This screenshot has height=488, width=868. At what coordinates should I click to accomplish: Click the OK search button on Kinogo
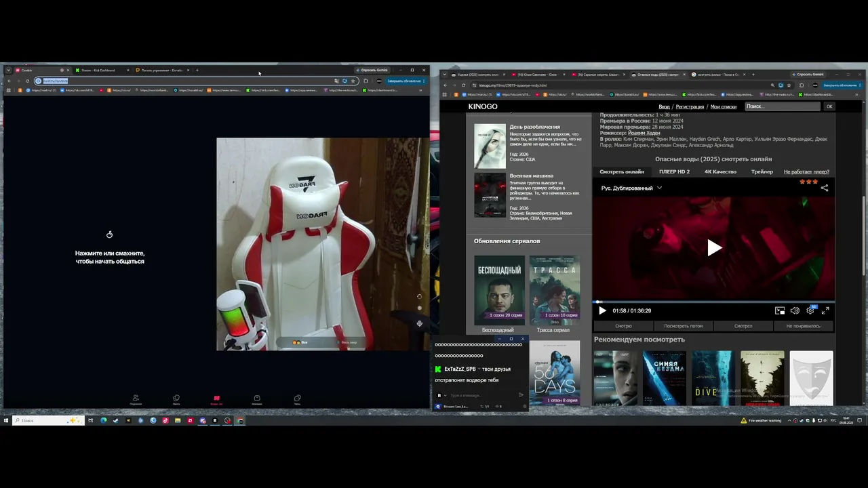pyautogui.click(x=829, y=106)
